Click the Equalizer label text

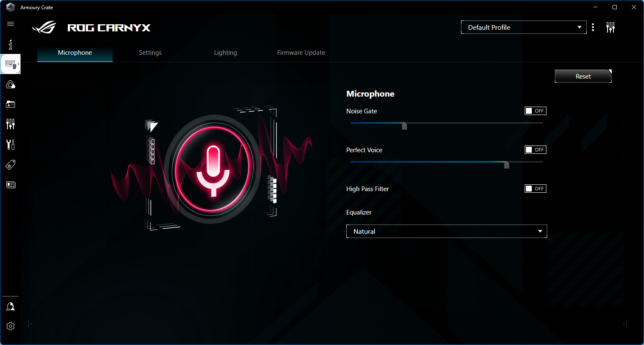[359, 212]
